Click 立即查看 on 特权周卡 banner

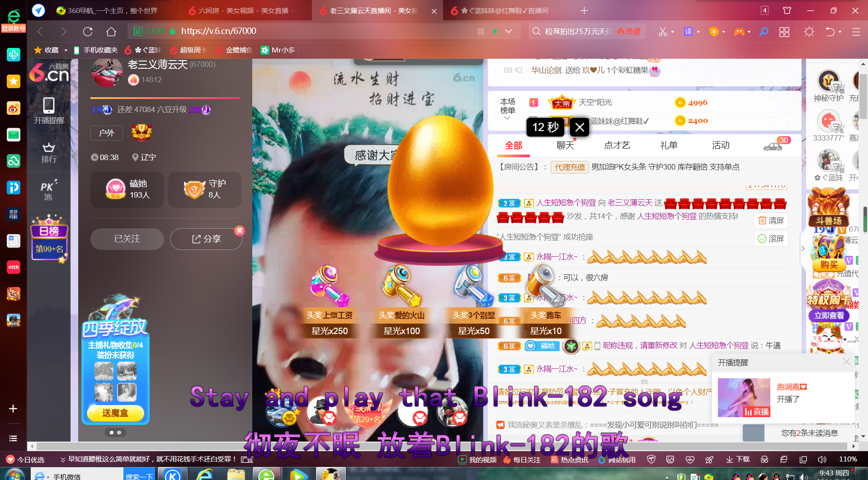pos(829,315)
